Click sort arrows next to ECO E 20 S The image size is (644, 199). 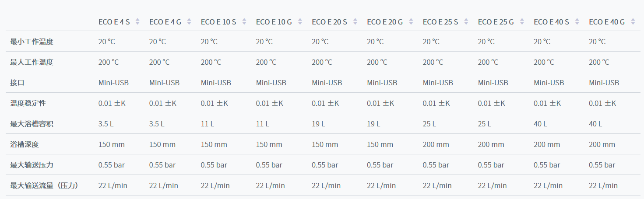(355, 21)
